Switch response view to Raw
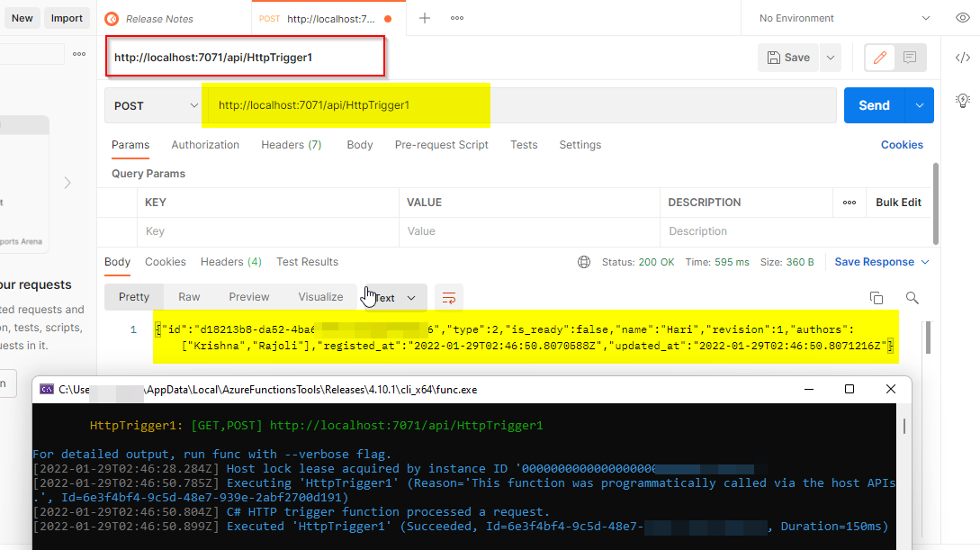Screen dimensions: 980x550 click(189, 297)
